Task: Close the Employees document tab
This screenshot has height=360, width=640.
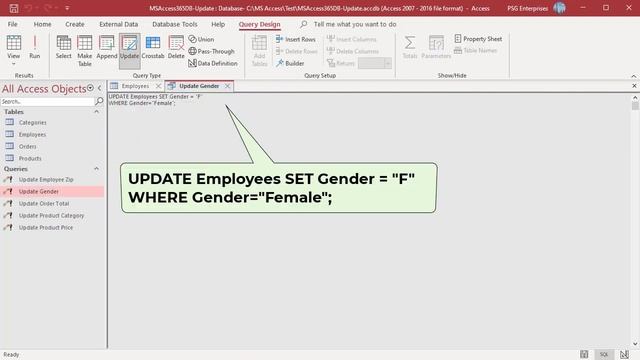Action: click(158, 86)
